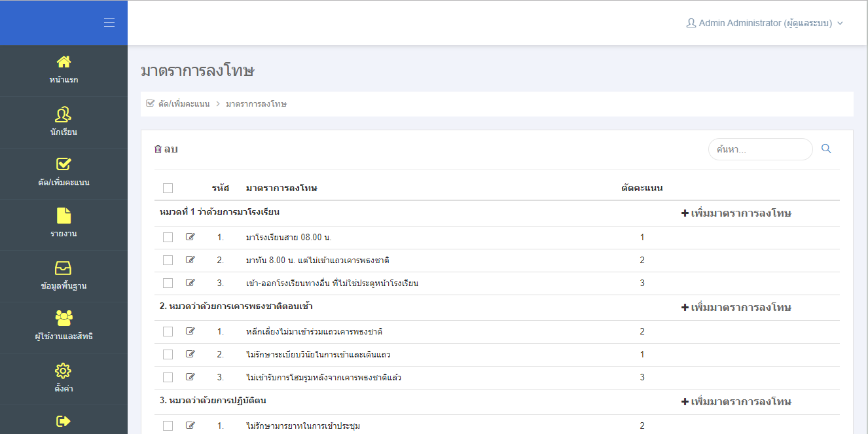Edit row เข้า-ออกโรงเรียนทางอื่น pencil icon
868x434 pixels.
(190, 283)
